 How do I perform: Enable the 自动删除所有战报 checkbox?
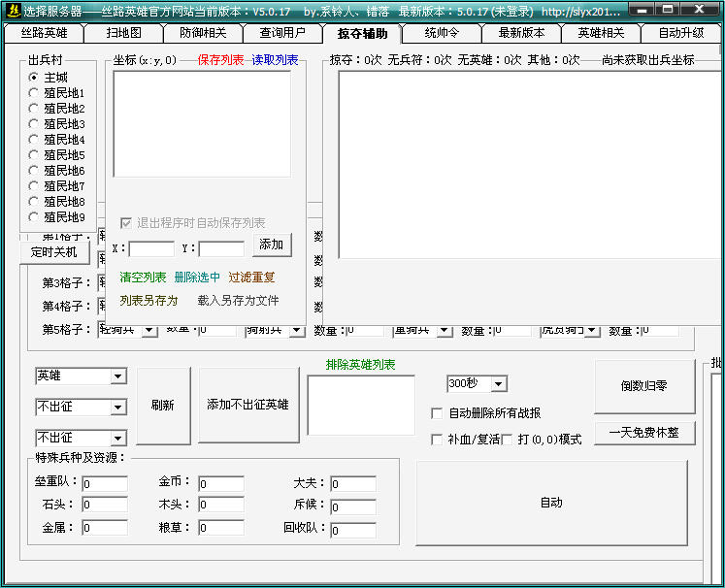click(437, 413)
